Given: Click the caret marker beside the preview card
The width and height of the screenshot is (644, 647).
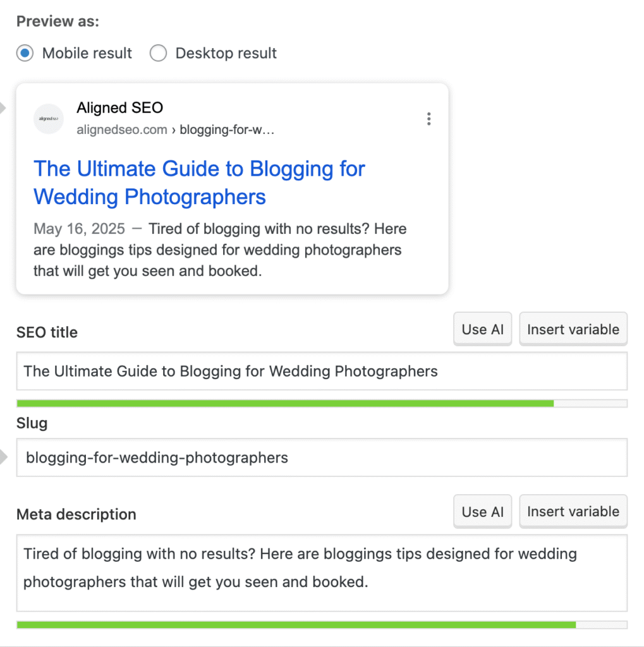Looking at the screenshot, I should tap(3, 109).
